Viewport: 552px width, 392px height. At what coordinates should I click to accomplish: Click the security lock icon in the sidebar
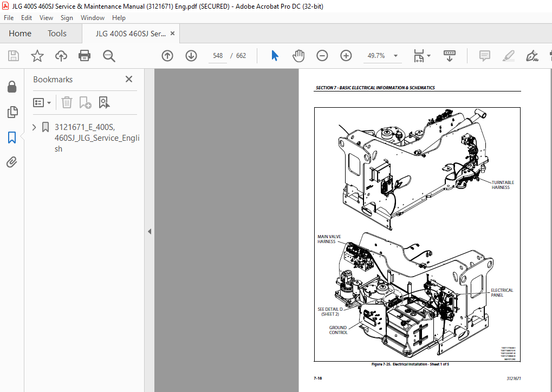(x=12, y=87)
